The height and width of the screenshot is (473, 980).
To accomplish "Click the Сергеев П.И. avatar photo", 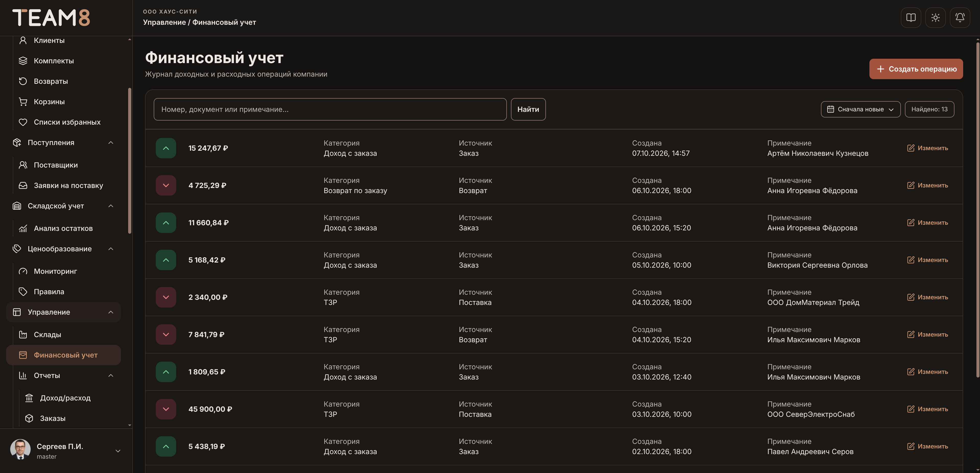I will [x=20, y=450].
